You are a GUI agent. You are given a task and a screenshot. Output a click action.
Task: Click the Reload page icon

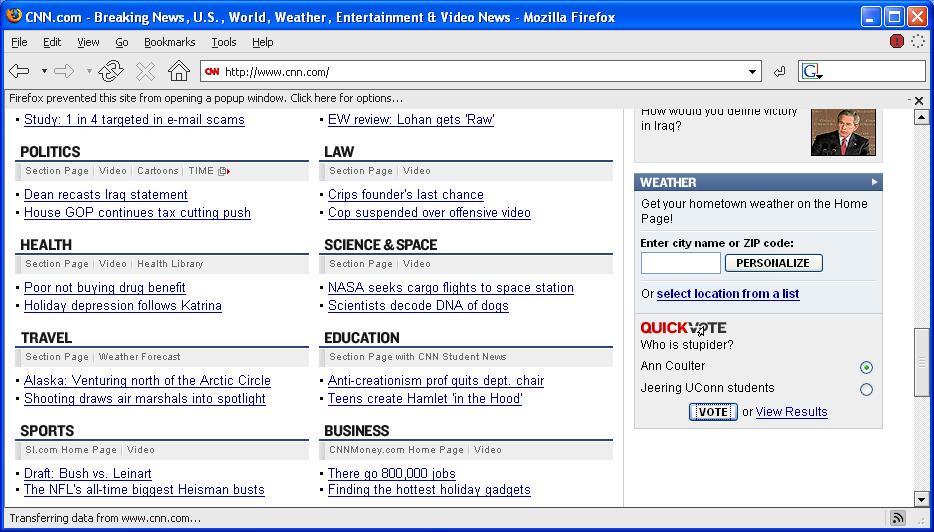[x=111, y=71]
